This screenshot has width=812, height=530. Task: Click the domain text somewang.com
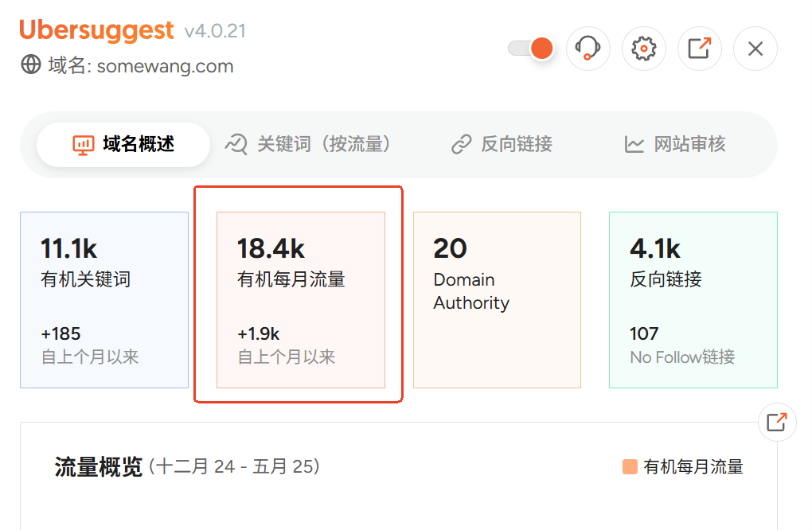coord(166,66)
